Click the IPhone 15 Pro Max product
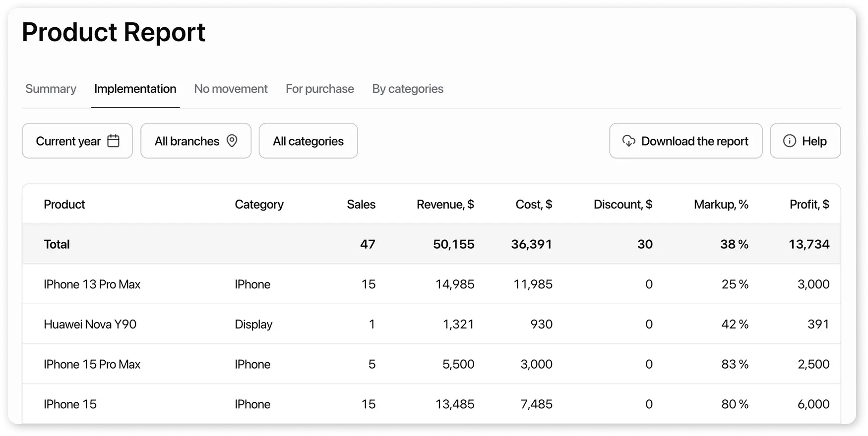Viewport: 868px width, 436px height. (x=92, y=364)
